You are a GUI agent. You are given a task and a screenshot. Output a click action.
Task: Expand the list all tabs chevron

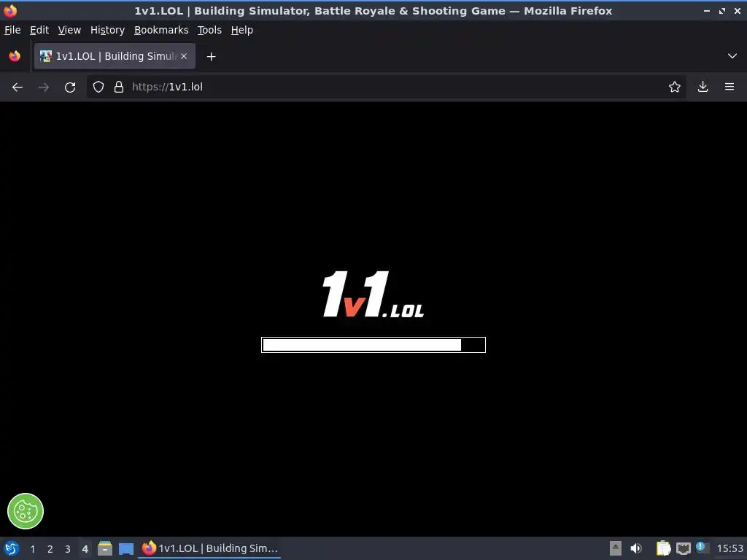coord(732,56)
